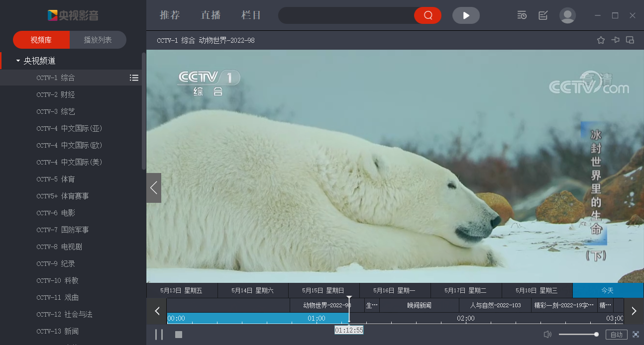Select the 生… program block in timeline

pyautogui.click(x=372, y=305)
